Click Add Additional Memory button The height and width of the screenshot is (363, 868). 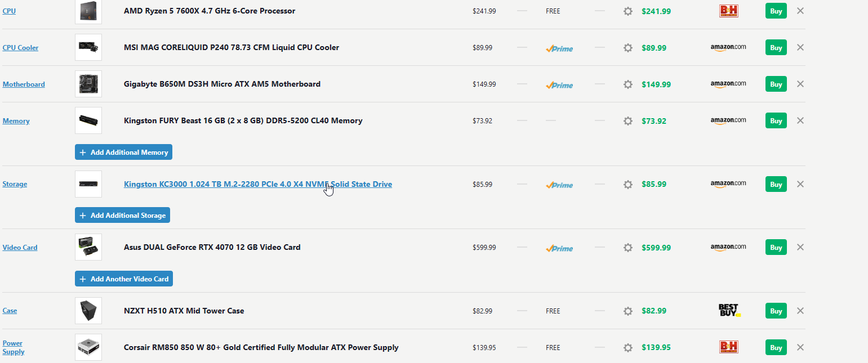(123, 153)
